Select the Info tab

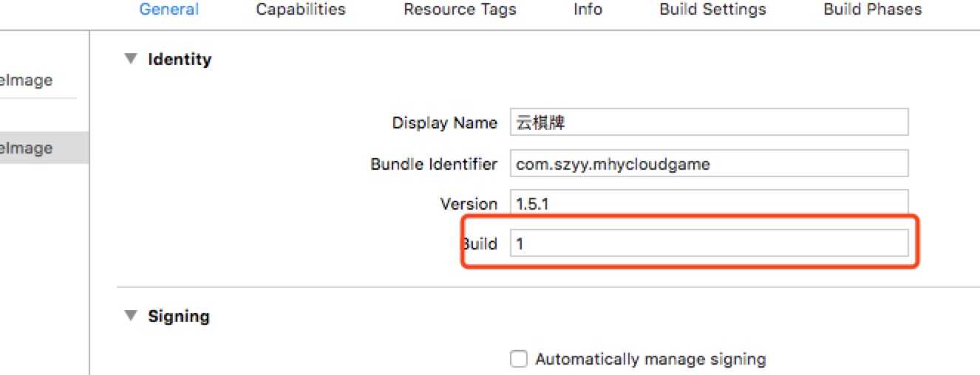tap(588, 10)
